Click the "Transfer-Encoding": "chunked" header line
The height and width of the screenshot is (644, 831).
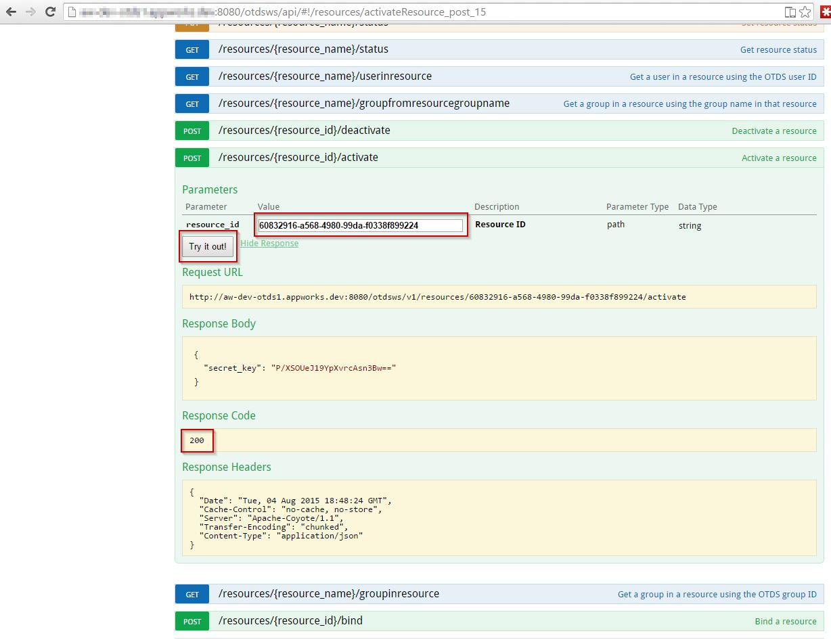pos(274,527)
